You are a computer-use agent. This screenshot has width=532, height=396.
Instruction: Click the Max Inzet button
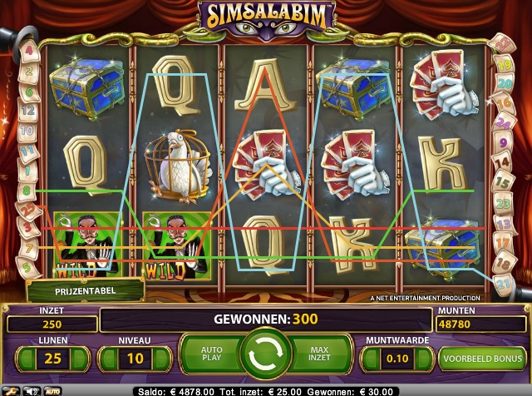coord(319,354)
